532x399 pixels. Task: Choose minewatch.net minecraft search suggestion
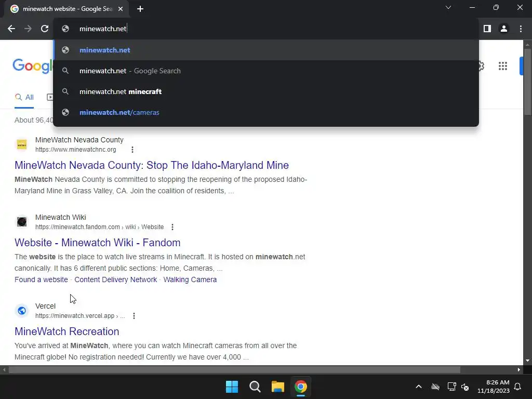coord(266,91)
